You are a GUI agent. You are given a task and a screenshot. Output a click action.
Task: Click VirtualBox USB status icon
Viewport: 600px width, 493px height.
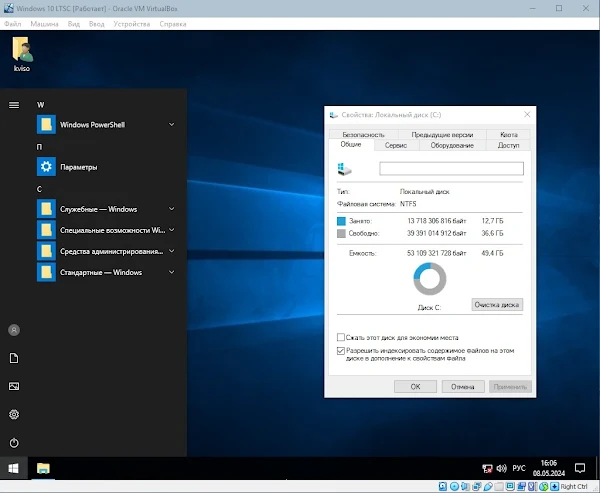488,486
